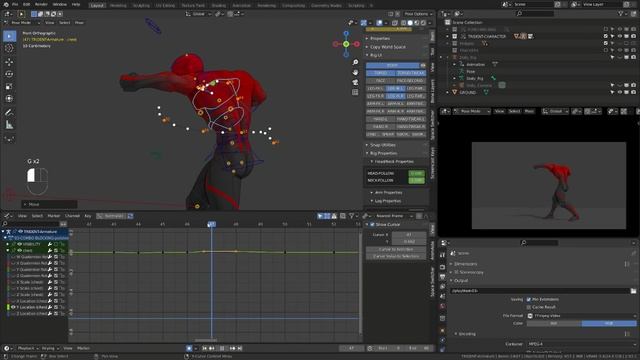640x360 pixels.
Task: Open the Channel menu in graph editor
Action: pos(72,216)
